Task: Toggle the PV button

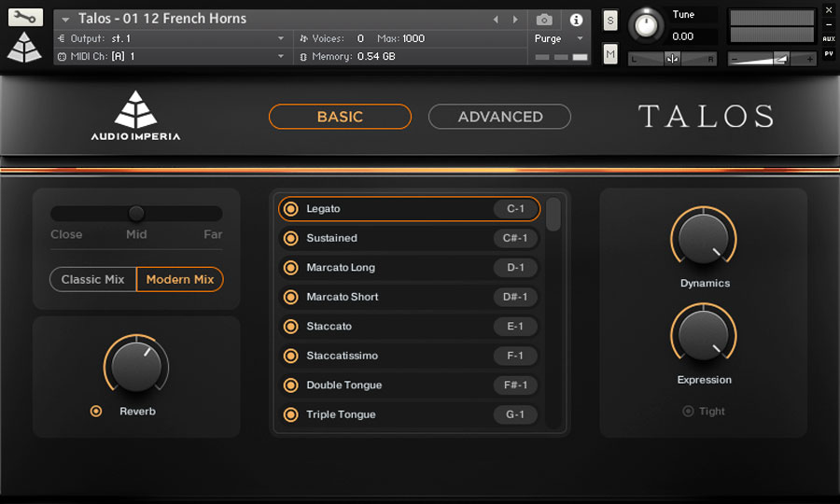Action: (828, 53)
